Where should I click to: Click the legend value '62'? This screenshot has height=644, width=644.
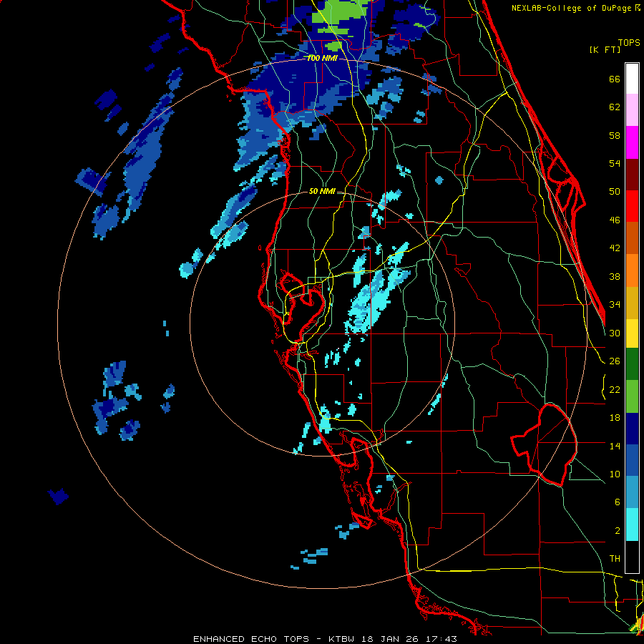point(615,107)
